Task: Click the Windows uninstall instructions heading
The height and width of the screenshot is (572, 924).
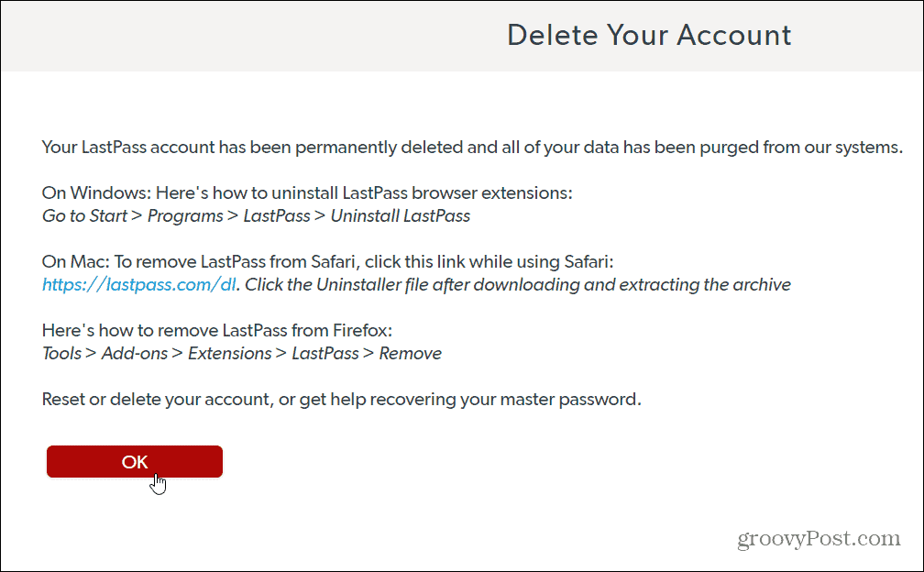Action: (x=306, y=192)
